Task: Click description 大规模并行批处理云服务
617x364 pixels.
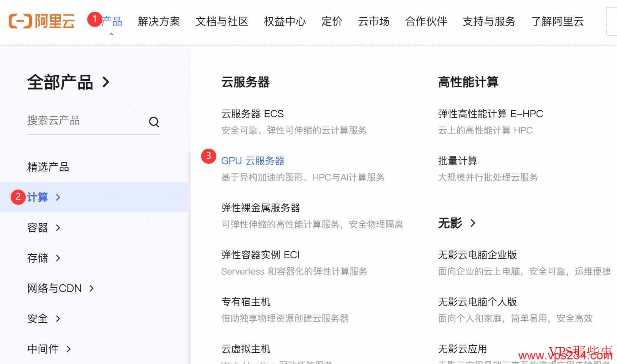Action: (x=488, y=177)
